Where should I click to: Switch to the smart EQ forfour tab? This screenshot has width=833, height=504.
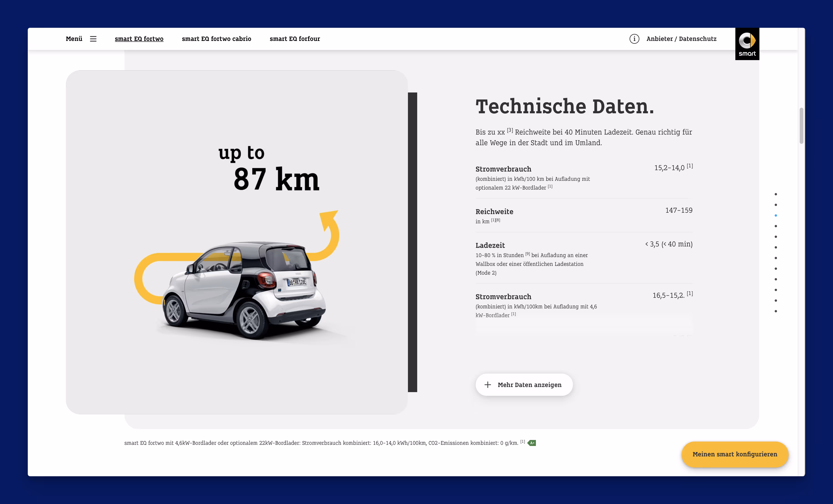[295, 39]
